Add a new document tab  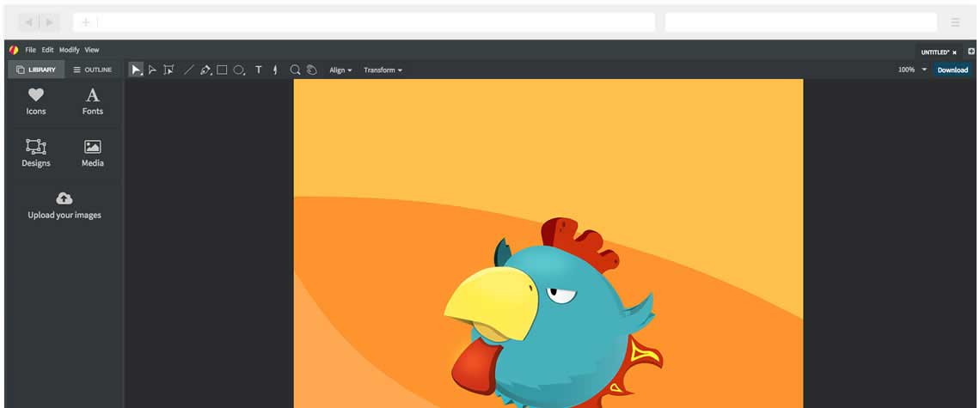point(971,52)
